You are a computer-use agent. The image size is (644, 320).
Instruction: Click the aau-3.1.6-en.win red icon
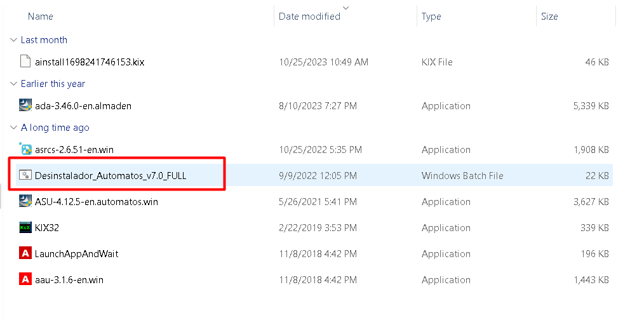(x=25, y=279)
